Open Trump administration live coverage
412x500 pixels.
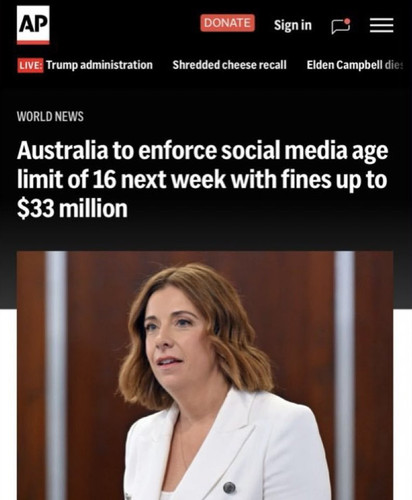(x=99, y=65)
